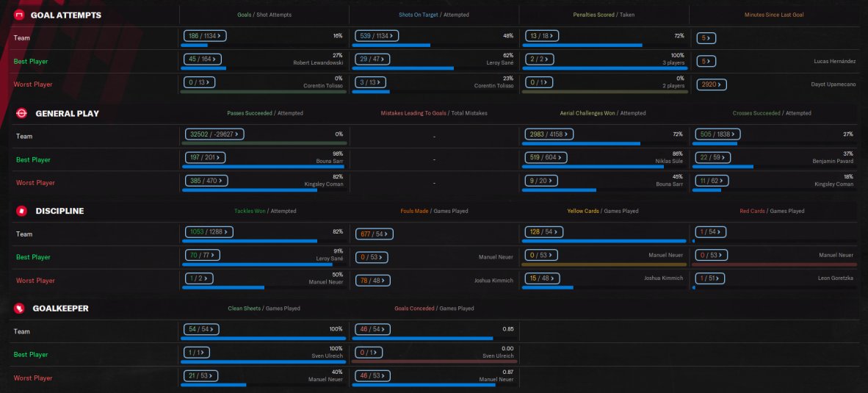Image resolution: width=868 pixels, height=393 pixels.
Task: Open the team 505 / 1838 crosses stat
Action: pos(718,134)
